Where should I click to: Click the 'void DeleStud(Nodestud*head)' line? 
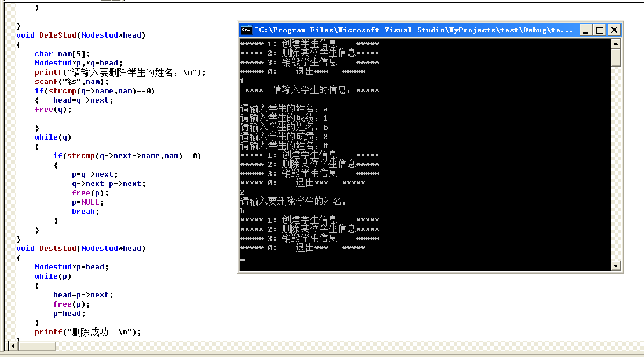pyautogui.click(x=81, y=35)
